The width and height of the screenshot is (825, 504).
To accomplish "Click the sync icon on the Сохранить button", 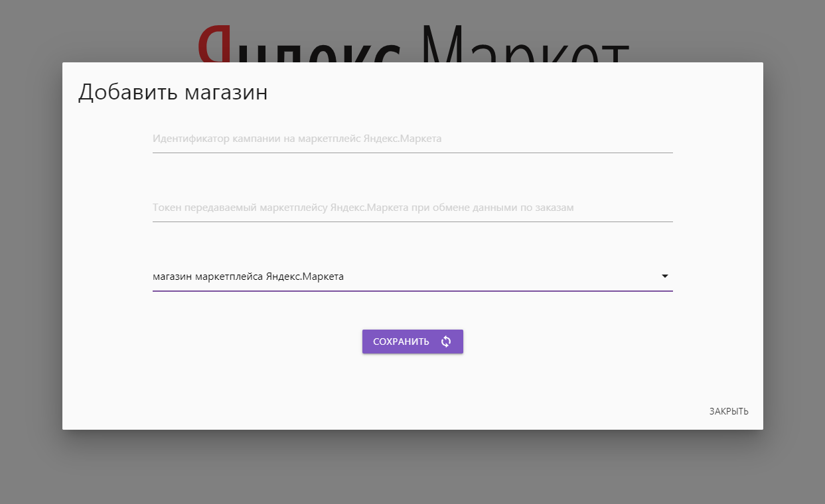I will [446, 342].
